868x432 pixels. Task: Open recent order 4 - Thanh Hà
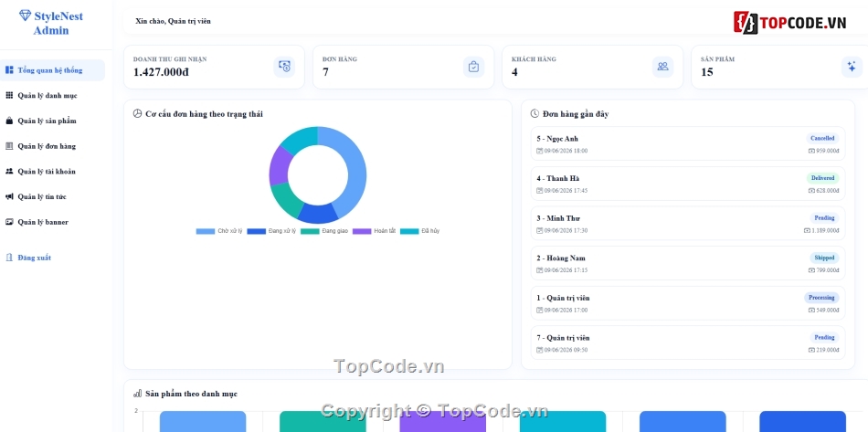[x=688, y=184]
